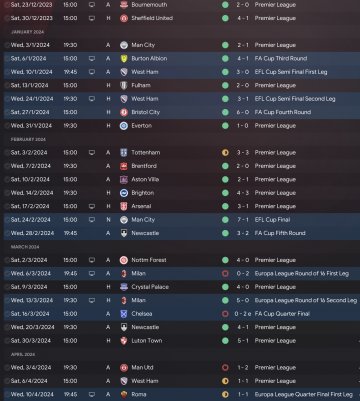Click red loss indicator for Man Utd match
Viewport: 360px width, 401px height.
tap(225, 368)
